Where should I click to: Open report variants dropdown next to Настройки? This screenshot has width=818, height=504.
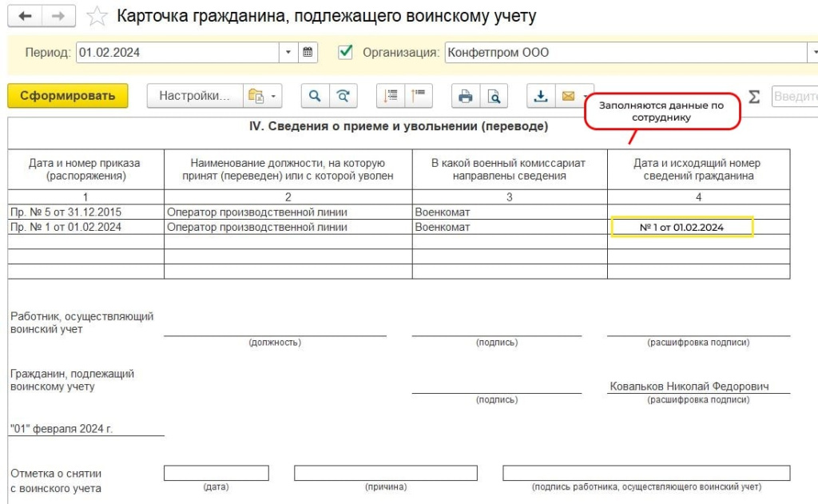coord(261,96)
